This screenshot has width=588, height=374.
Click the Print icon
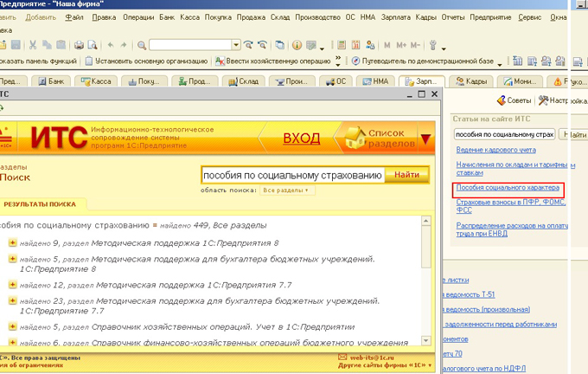pyautogui.click(x=79, y=45)
